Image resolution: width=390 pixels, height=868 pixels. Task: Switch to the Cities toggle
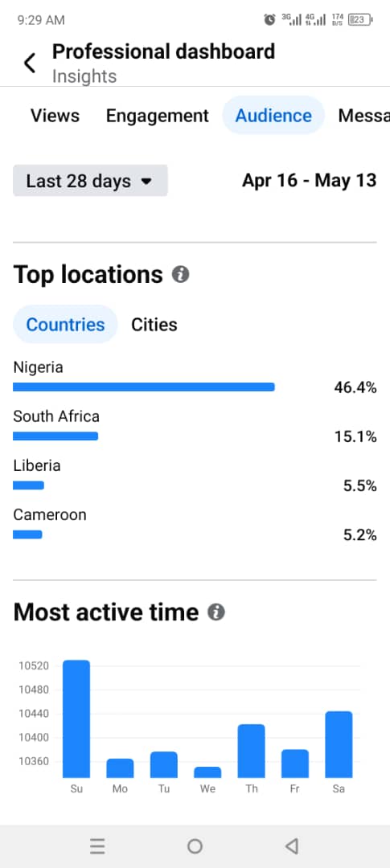click(154, 325)
